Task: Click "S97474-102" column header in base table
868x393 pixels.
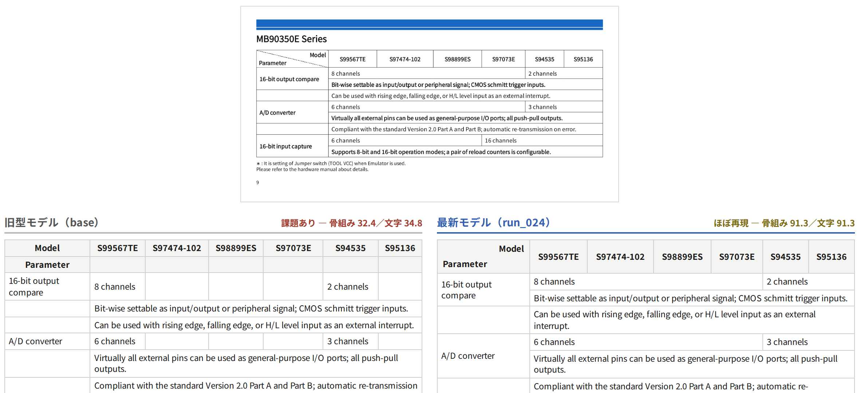Action: click(x=177, y=248)
